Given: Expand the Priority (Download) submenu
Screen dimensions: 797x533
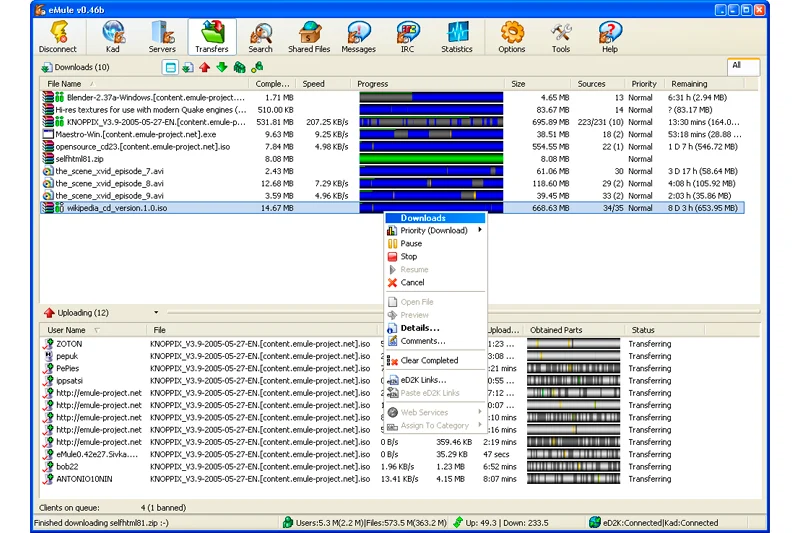Looking at the screenshot, I should pos(434,230).
